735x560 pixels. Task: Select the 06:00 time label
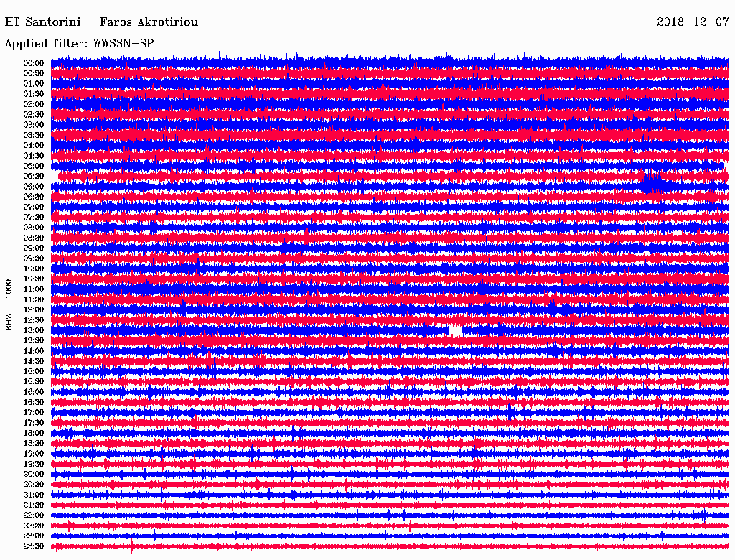[34, 187]
